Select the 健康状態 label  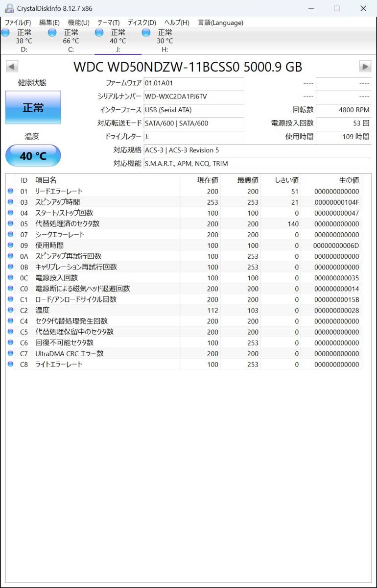point(32,83)
